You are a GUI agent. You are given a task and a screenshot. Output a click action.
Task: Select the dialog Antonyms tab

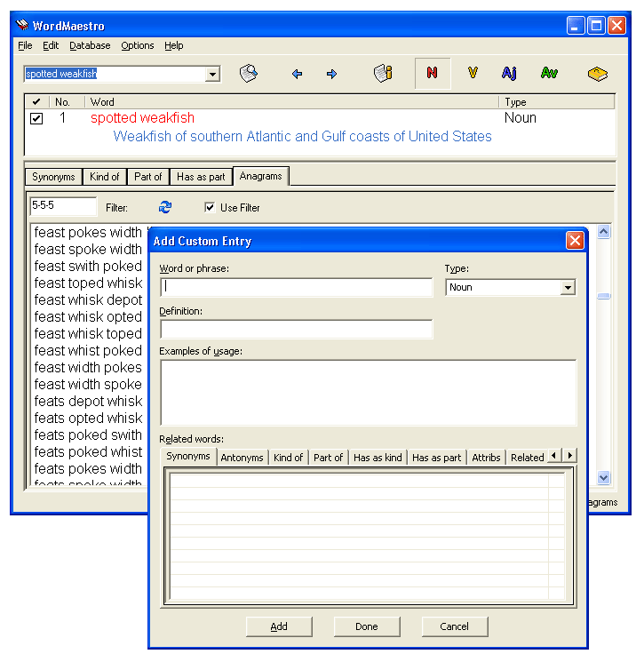click(x=242, y=458)
